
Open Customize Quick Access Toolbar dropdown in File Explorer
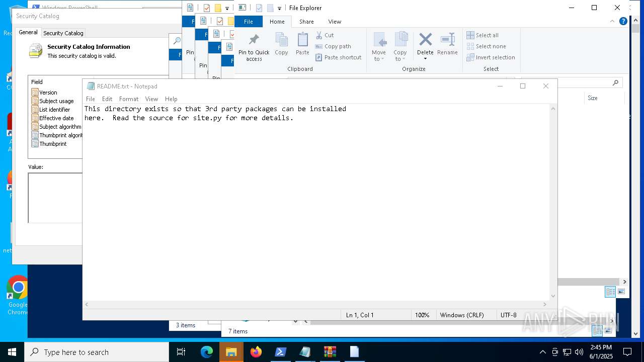point(279,8)
